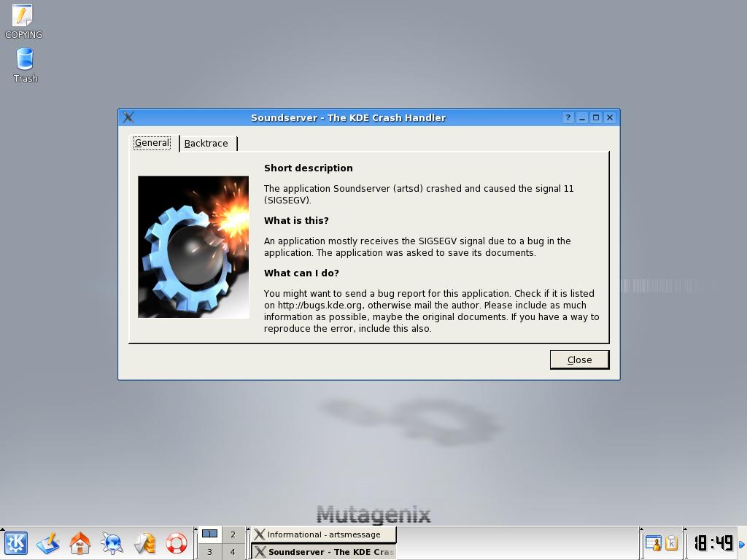Click the 'What is this?' heading

[296, 220]
